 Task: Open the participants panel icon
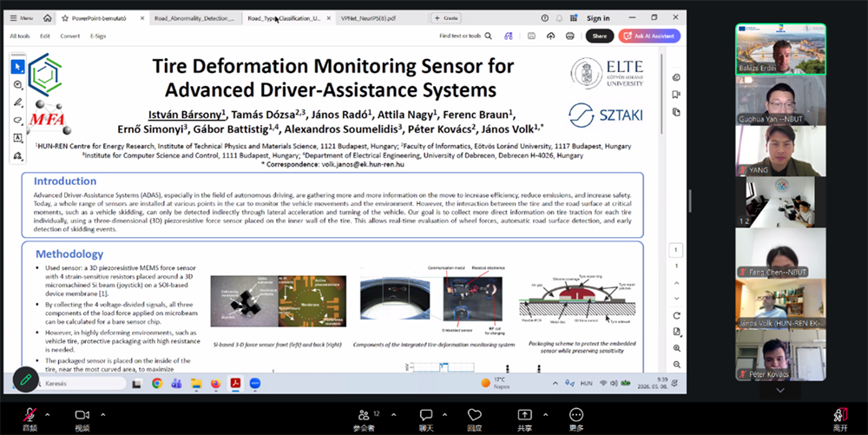tap(364, 415)
